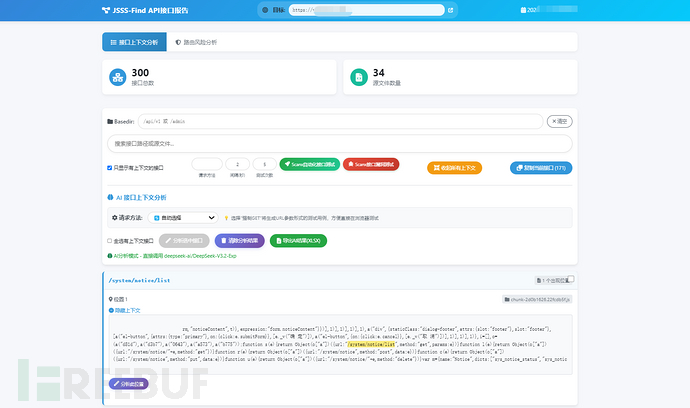Click the info icon beside AI 接口上下文分析
The height and width of the screenshot is (408, 690).
[110, 197]
